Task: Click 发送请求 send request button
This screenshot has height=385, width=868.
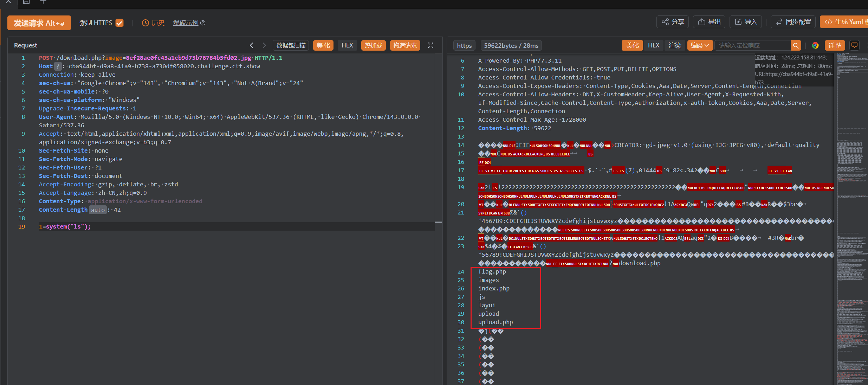Action: pyautogui.click(x=39, y=23)
